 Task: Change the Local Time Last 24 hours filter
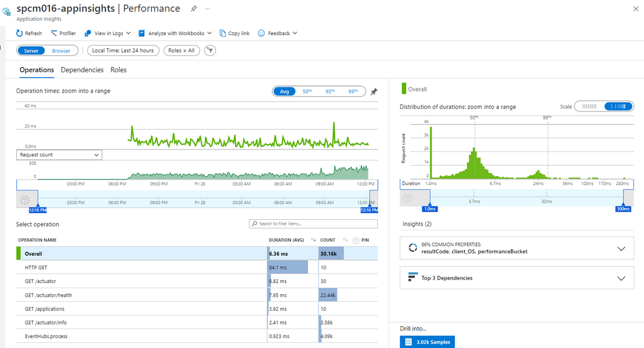(x=123, y=50)
